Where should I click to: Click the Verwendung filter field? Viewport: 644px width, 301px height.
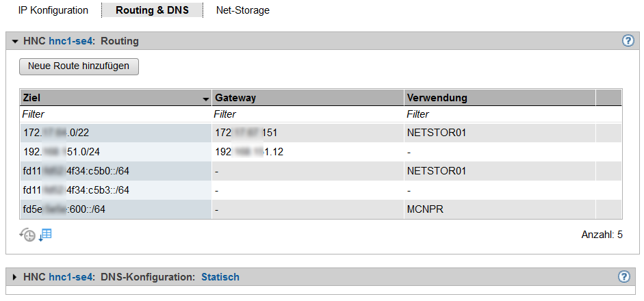pyautogui.click(x=500, y=115)
